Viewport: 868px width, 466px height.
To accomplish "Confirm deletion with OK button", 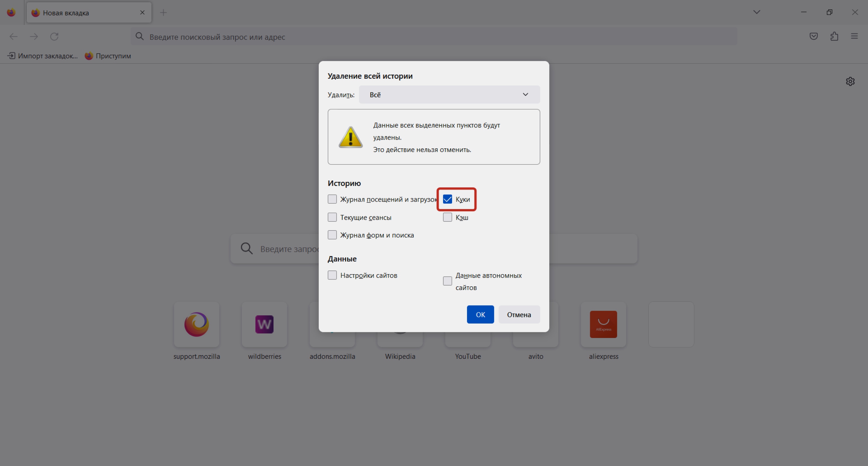I will [480, 314].
